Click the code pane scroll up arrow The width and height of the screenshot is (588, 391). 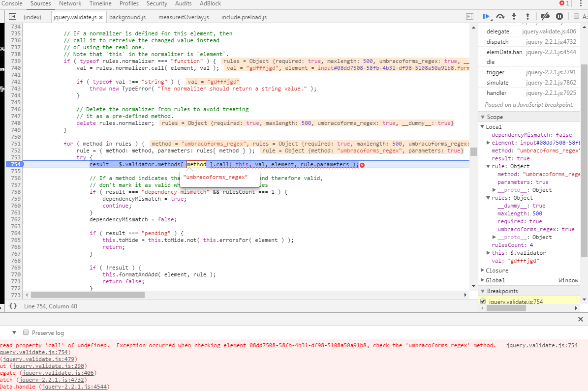coord(474,28)
